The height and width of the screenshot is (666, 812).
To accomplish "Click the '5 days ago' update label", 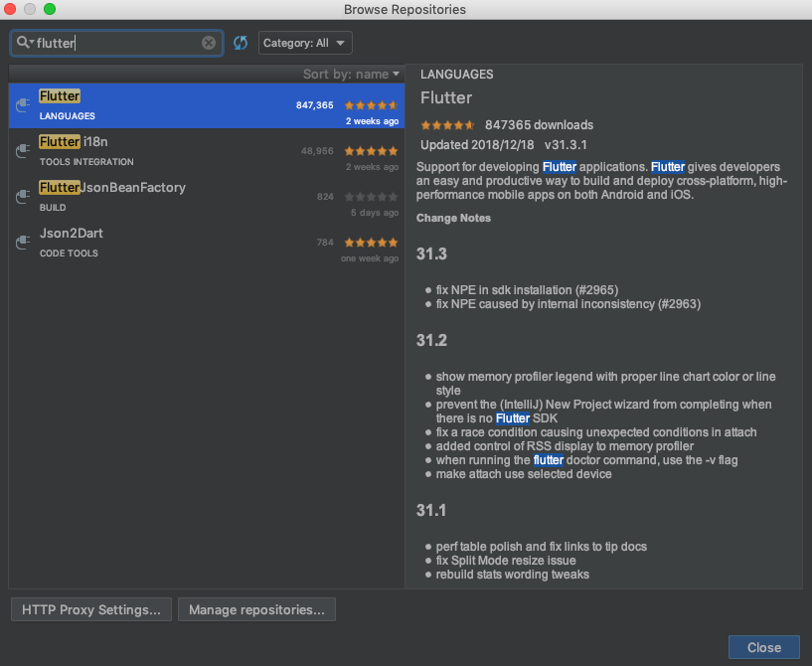I will tap(375, 213).
